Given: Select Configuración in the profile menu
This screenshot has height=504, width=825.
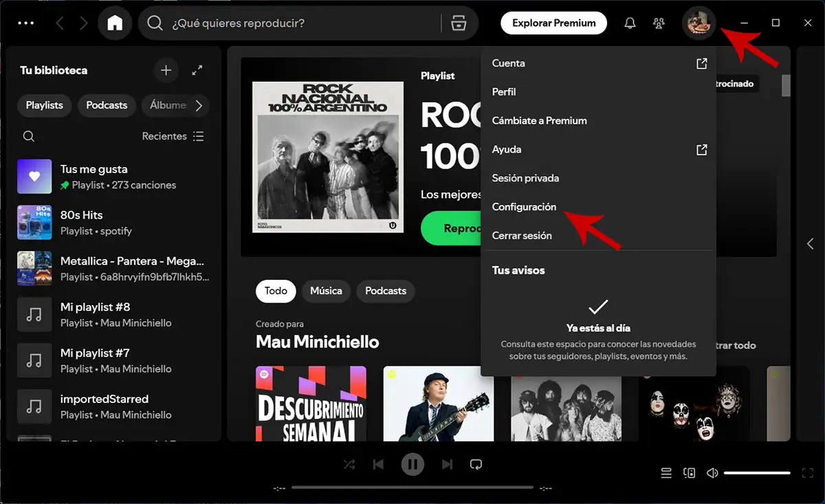Looking at the screenshot, I should (524, 206).
